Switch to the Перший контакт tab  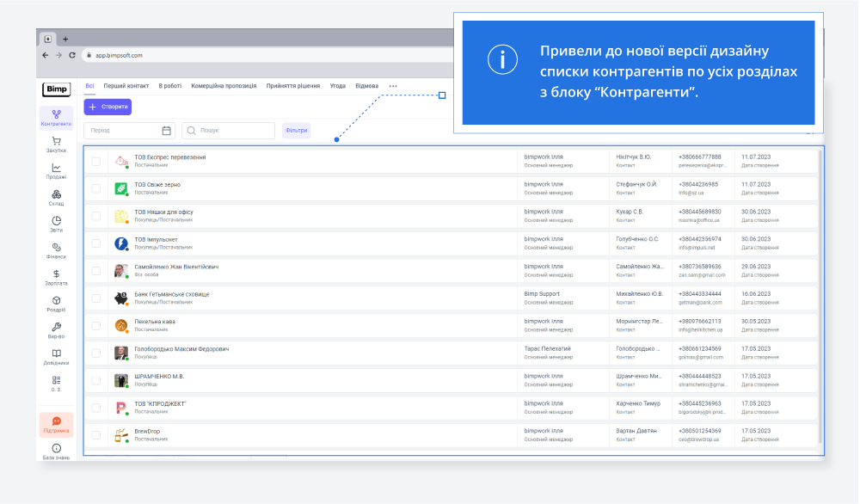click(x=126, y=86)
